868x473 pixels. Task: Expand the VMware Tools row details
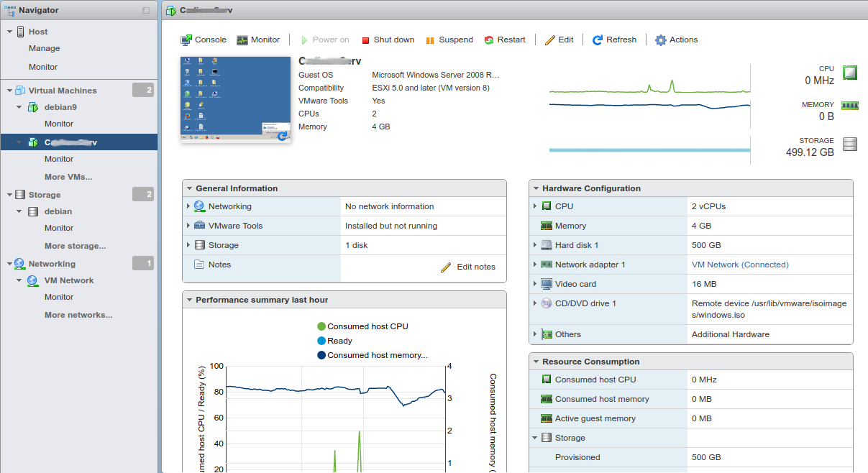[x=188, y=226]
